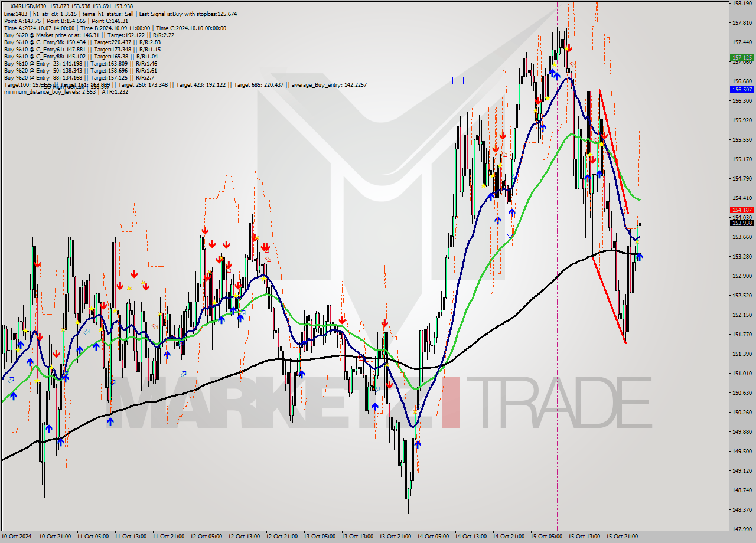This screenshot has height=543, width=756.
Task: Click the '13 Oct 21:00' time axis label
Action: coord(395,537)
